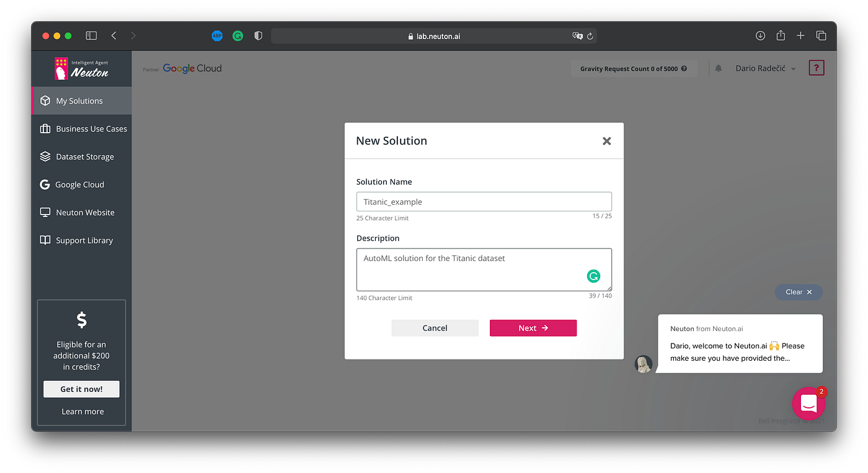Click the Google Cloud icon in the sidebar
This screenshot has height=473, width=868.
45,184
